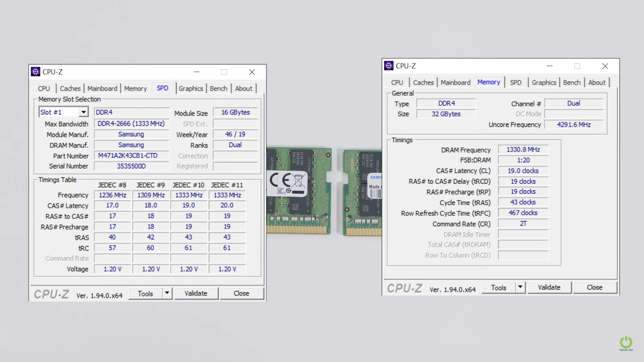Minimize the right CPU-Z window

[x=550, y=66]
